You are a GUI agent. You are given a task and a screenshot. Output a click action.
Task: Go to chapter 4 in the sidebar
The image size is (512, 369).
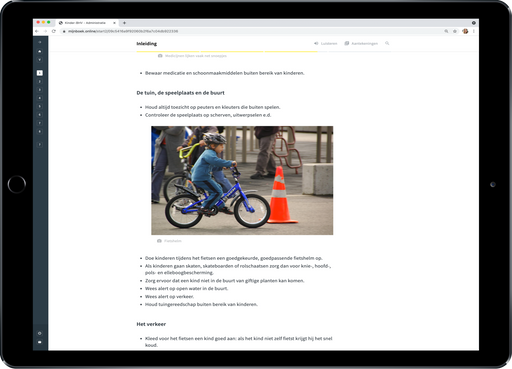tap(40, 98)
